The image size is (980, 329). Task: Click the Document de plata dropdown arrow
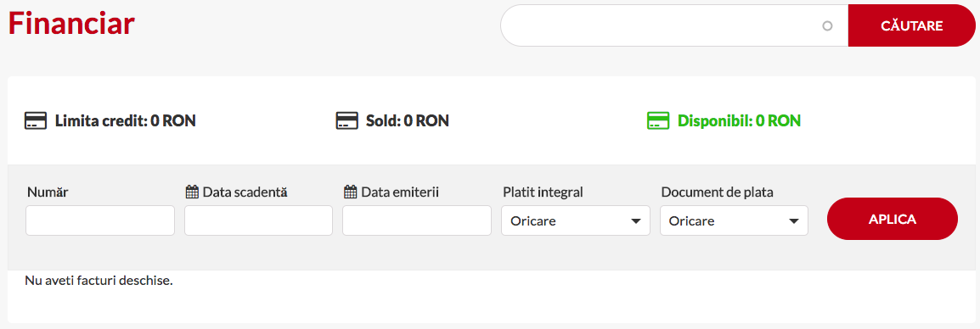coord(794,221)
